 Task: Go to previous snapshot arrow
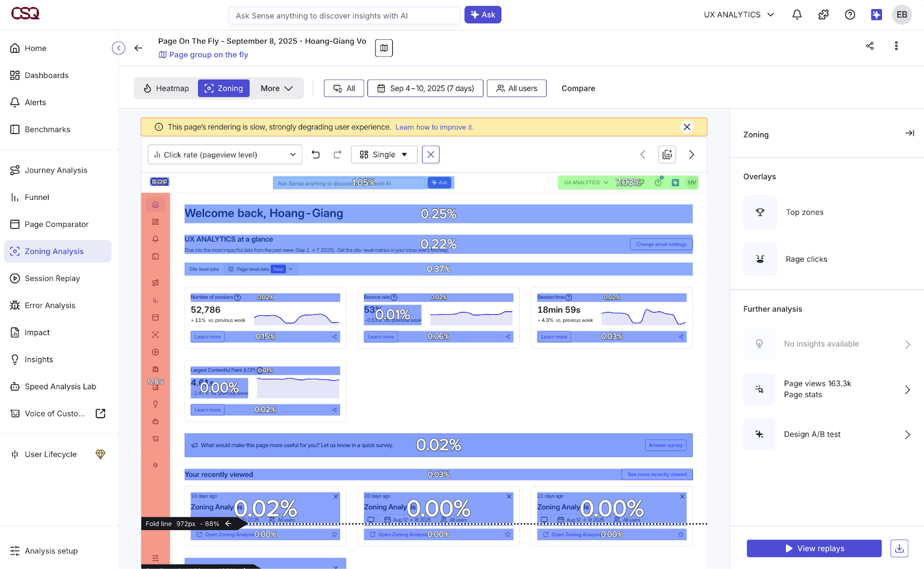pos(643,154)
